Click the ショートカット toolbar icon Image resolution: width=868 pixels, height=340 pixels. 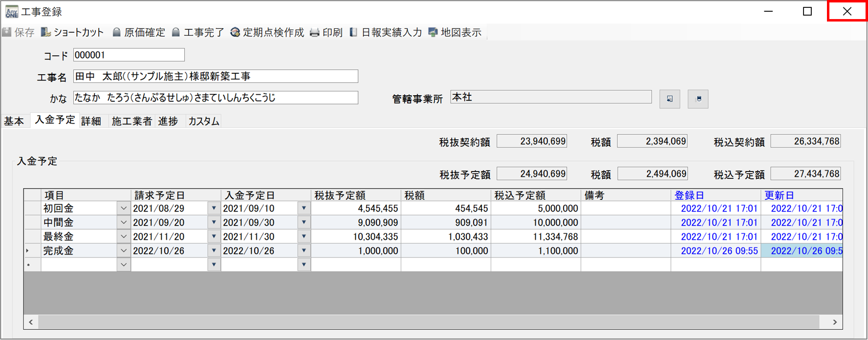46,32
